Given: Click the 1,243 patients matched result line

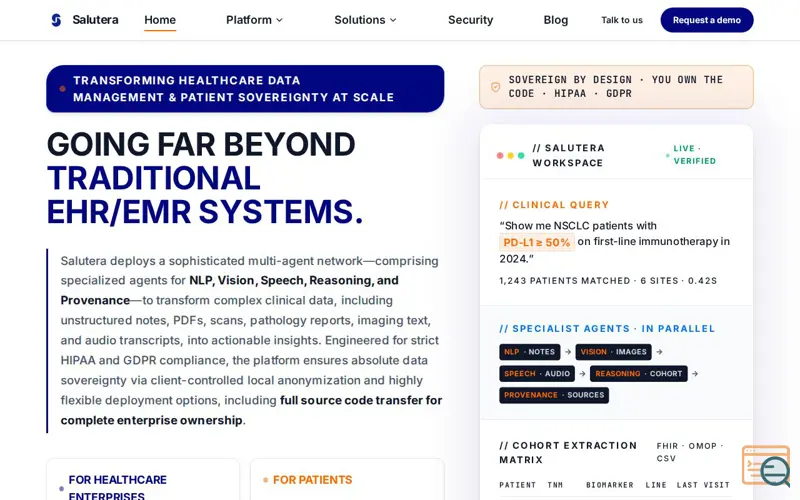Looking at the screenshot, I should [x=608, y=281].
